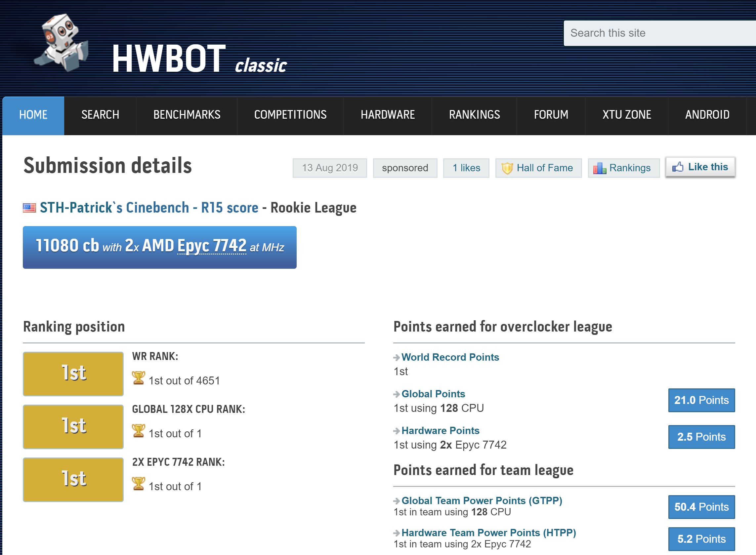756x555 pixels.
Task: Open the Global Points link
Action: pos(433,394)
